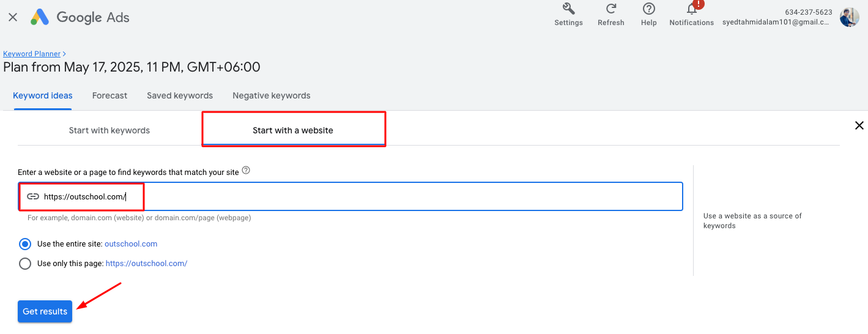Viewport: 868px width, 334px height.
Task: Click inside the website URL input field
Action: click(351, 196)
